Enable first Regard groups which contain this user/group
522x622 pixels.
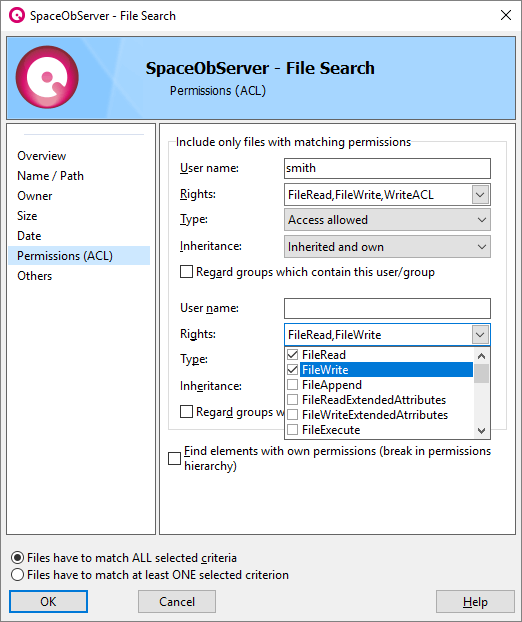tap(186, 272)
